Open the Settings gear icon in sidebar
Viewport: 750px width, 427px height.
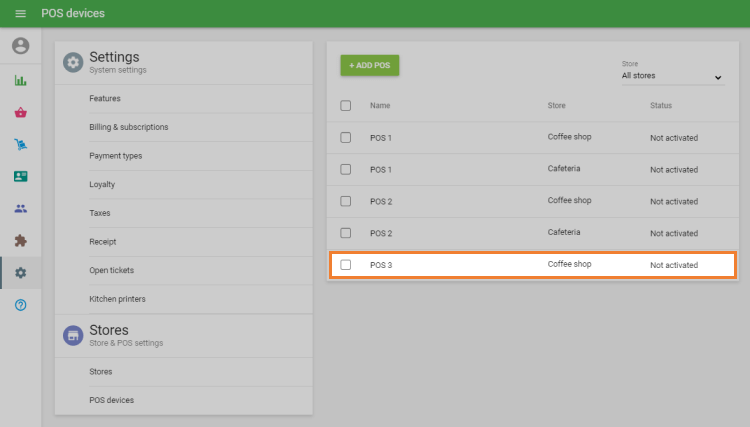point(20,272)
